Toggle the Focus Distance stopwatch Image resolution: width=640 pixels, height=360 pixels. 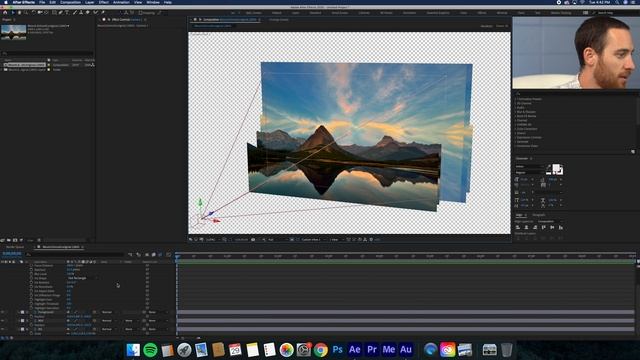[31, 265]
